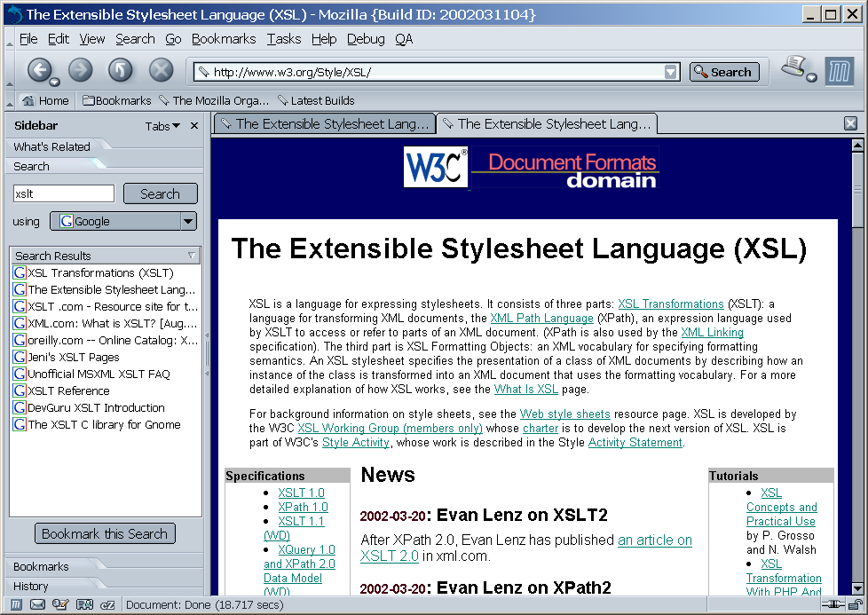Close the current browser tab
The image size is (868, 615).
click(851, 123)
